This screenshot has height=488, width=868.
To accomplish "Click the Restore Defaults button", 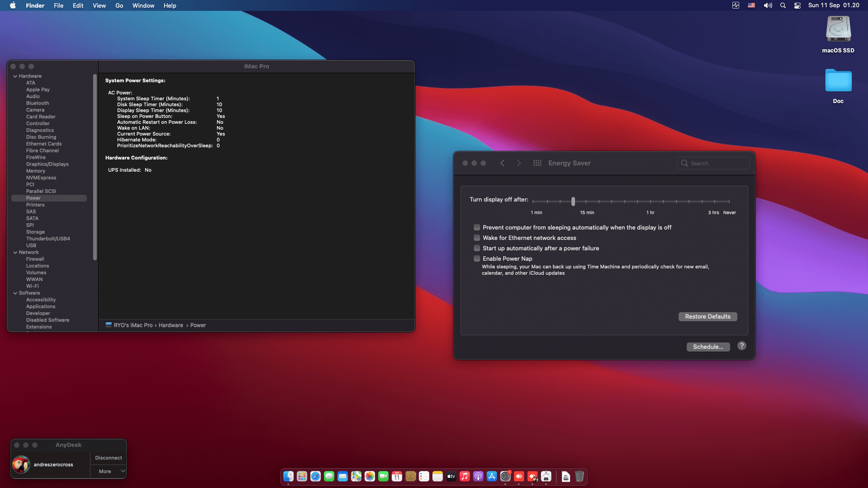I will click(708, 316).
